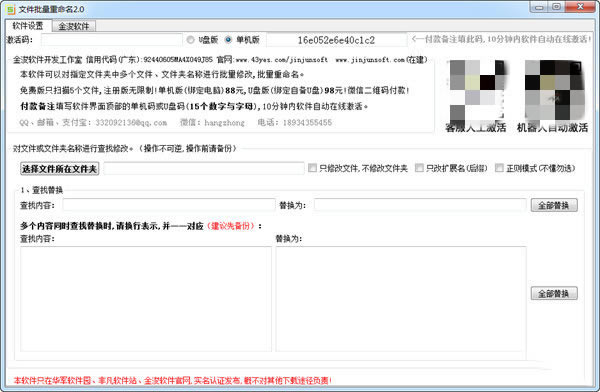Click the folder path text field
The width and height of the screenshot is (600, 392).
point(204,168)
